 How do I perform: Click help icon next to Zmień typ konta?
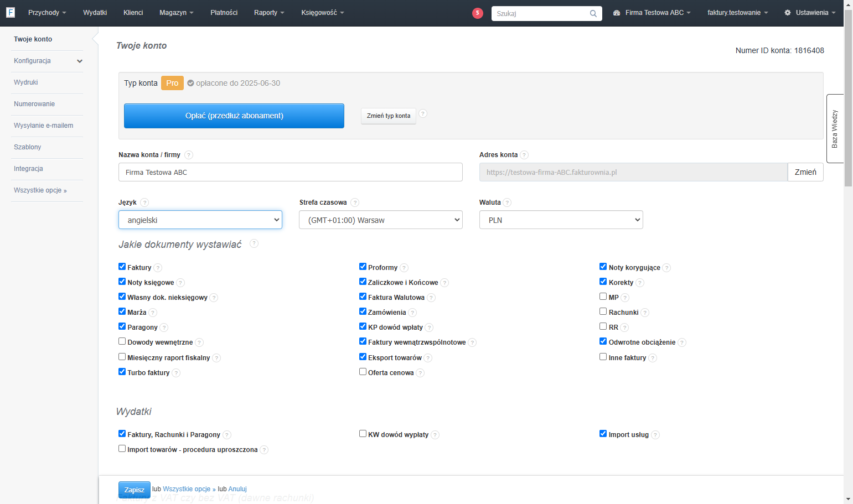pos(423,113)
